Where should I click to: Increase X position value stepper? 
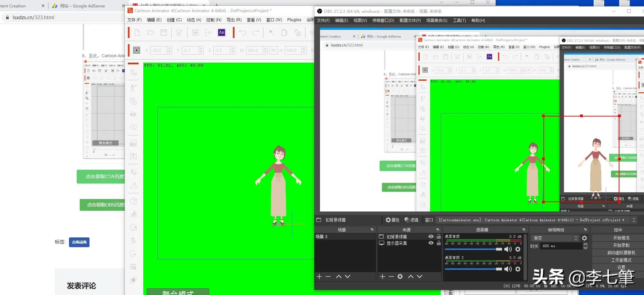point(169,48)
